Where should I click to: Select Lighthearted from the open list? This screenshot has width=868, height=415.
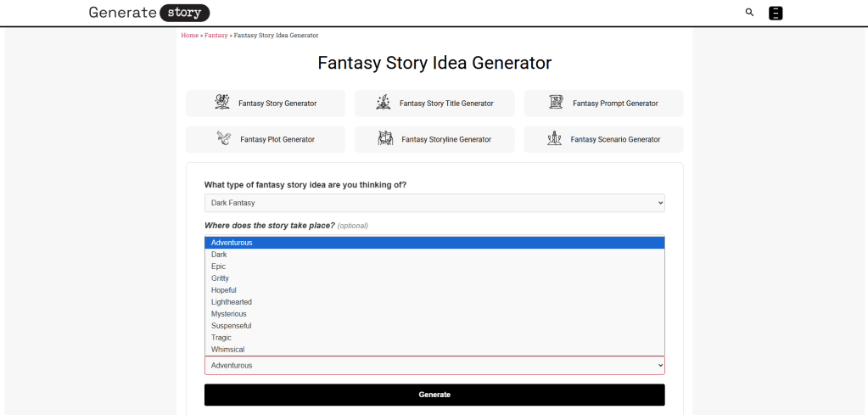(x=232, y=302)
